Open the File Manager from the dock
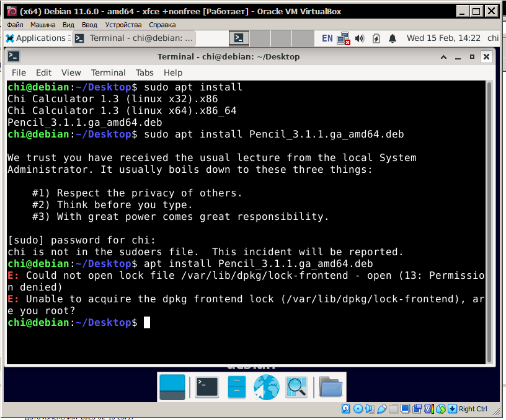 coord(236,387)
